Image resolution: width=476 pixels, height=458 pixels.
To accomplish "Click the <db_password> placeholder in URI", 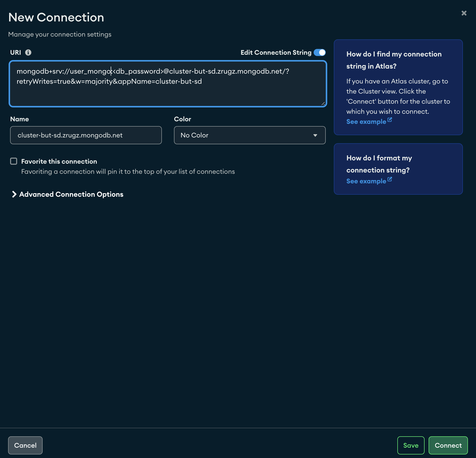I will 138,71.
